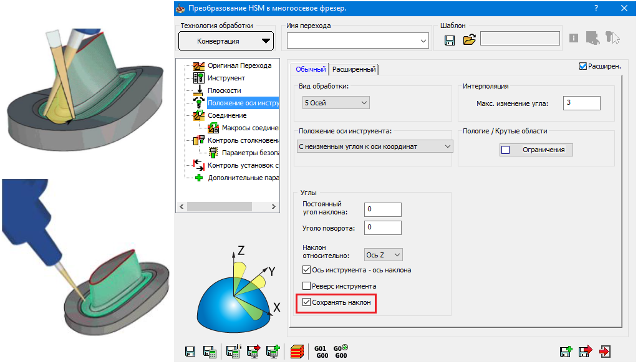Toggle the Сохранять наклон checkbox
The image size is (638, 364).
pos(306,302)
